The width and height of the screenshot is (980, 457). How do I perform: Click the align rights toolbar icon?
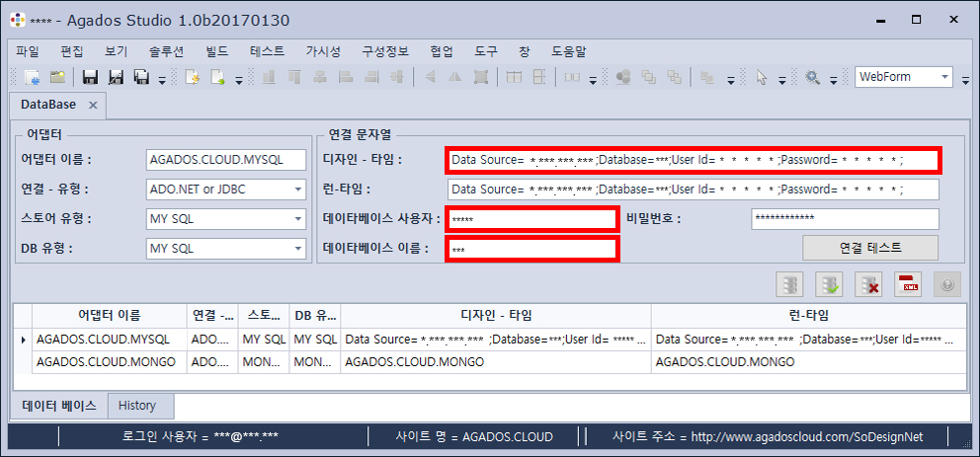371,77
